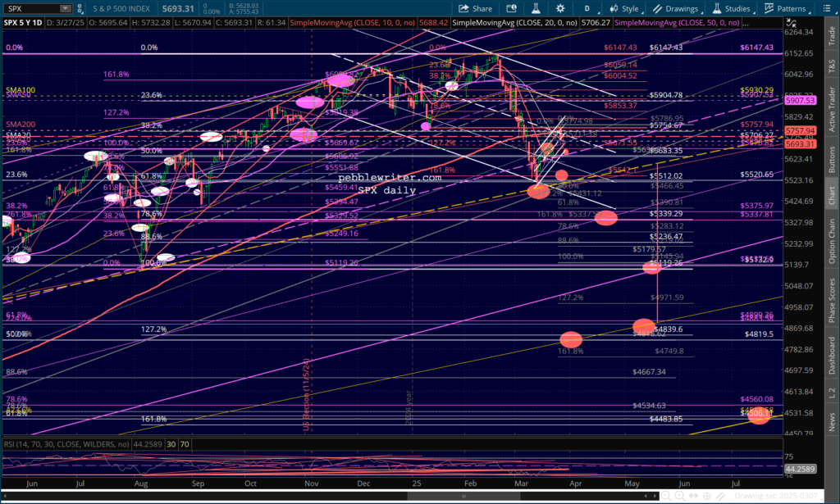Open the list options icon at top right
The height and width of the screenshot is (504, 840).
pos(827,8)
